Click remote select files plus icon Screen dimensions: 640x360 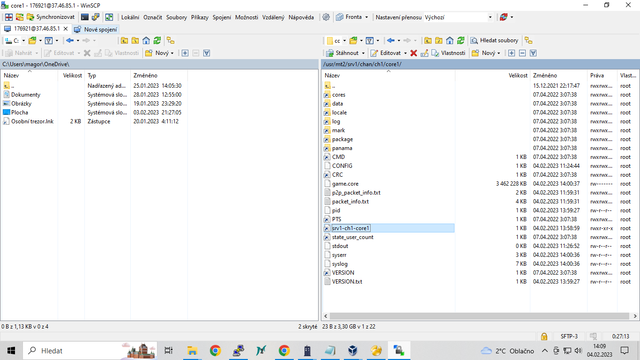[x=511, y=53]
